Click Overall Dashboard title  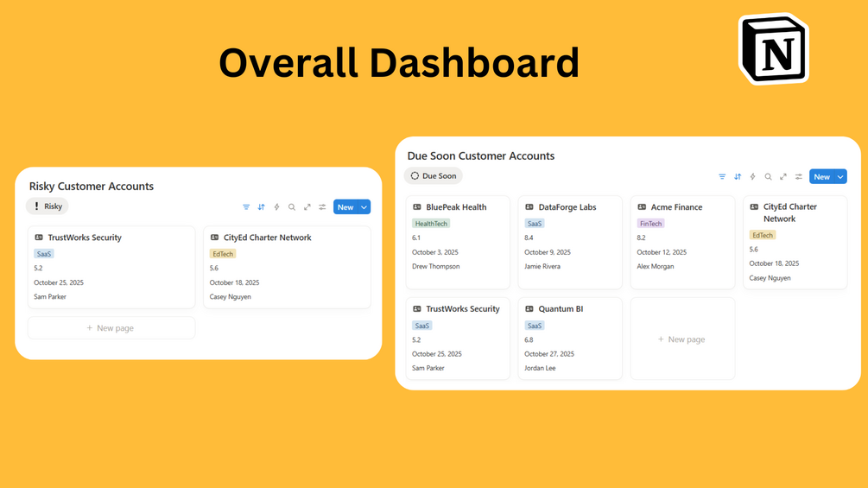coord(399,62)
